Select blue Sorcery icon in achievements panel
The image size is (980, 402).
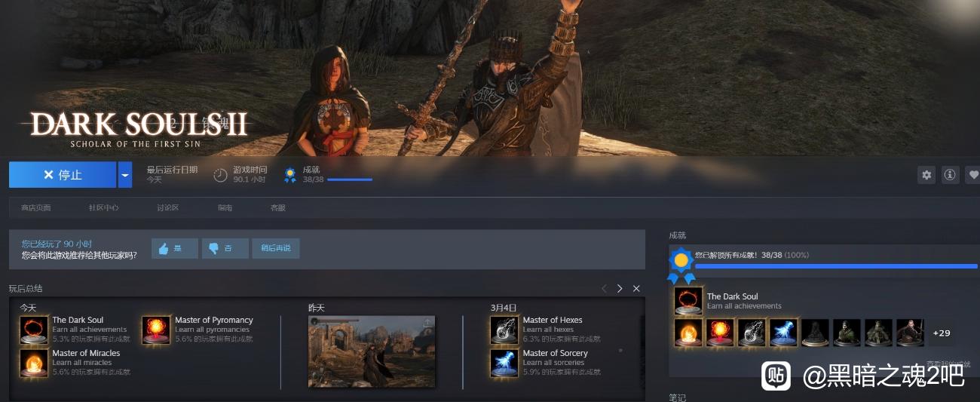tap(783, 333)
